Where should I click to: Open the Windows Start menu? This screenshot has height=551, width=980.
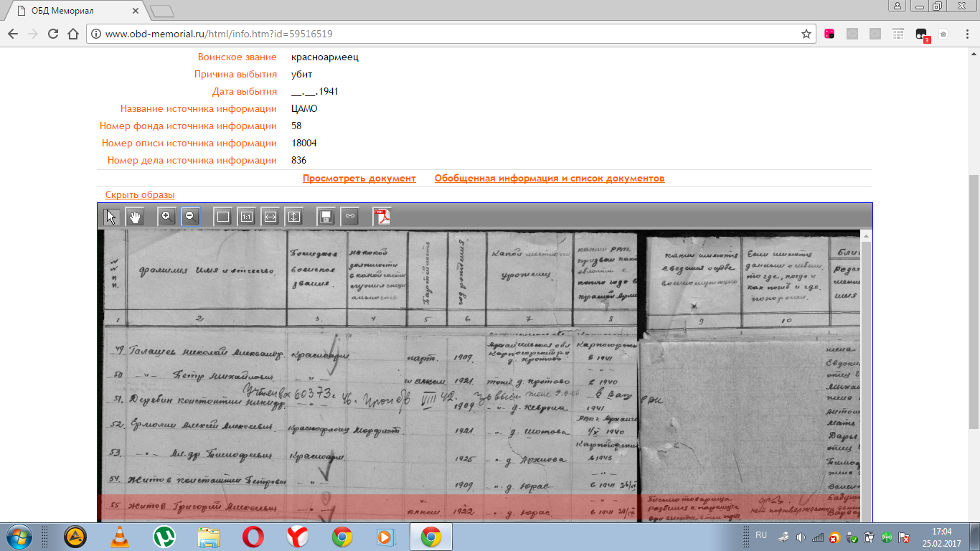pos(18,537)
